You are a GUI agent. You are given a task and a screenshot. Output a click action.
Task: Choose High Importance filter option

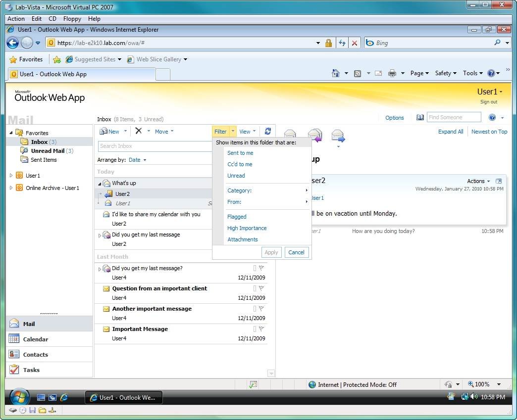[247, 228]
